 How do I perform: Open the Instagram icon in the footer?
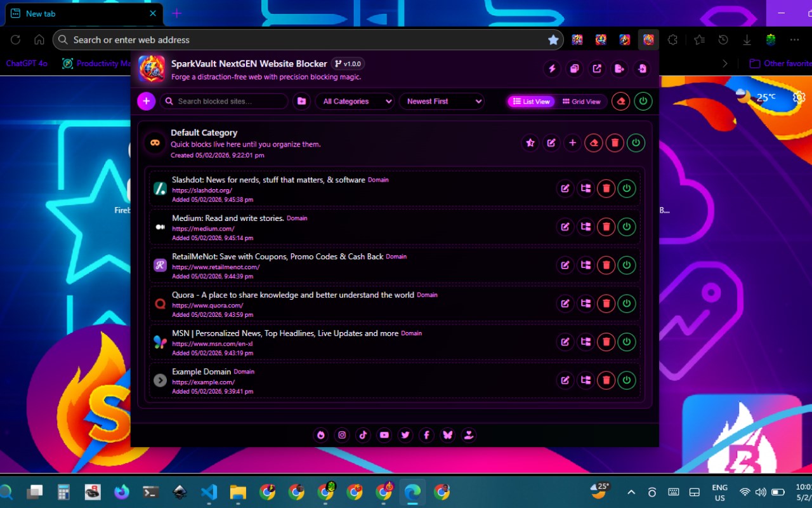tap(342, 435)
